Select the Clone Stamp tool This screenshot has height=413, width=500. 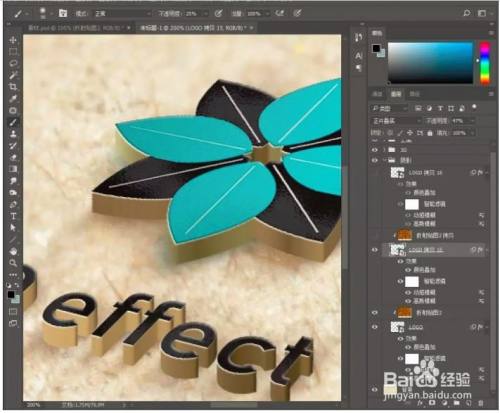(x=13, y=134)
